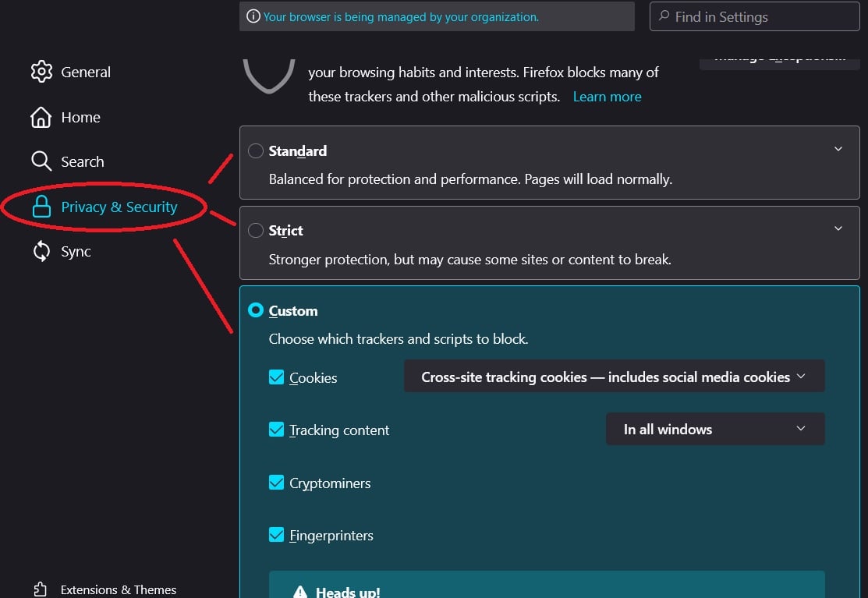Click the Privacy & Security lock icon

click(x=41, y=207)
